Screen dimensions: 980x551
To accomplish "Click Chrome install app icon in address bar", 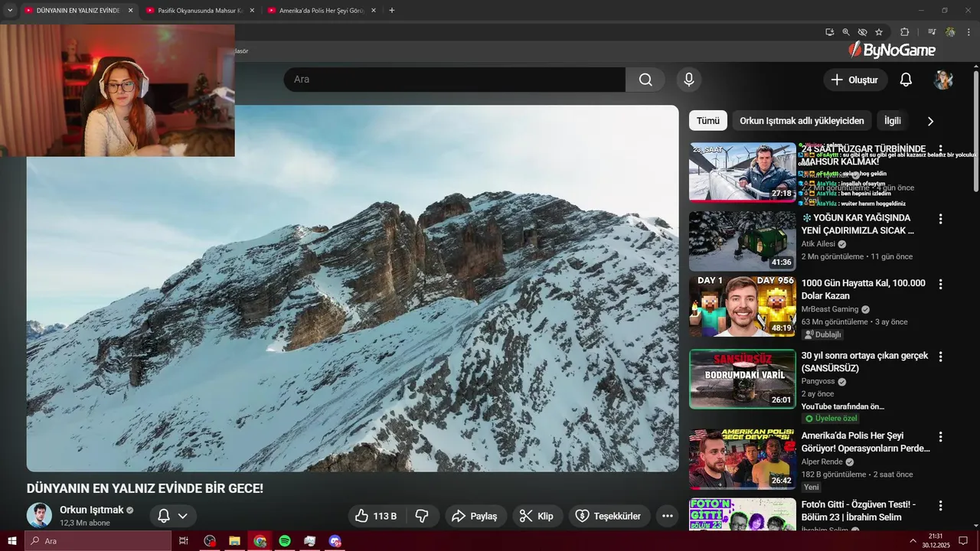I will 829,32.
